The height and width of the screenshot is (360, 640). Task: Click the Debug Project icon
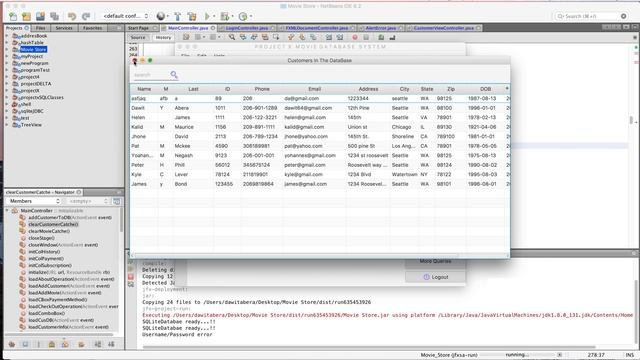(x=224, y=16)
